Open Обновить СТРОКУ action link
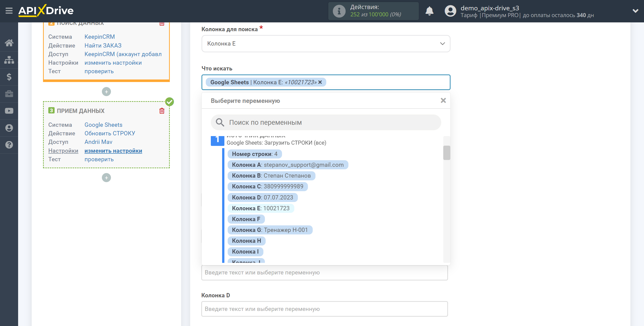The height and width of the screenshot is (326, 644). click(x=110, y=133)
